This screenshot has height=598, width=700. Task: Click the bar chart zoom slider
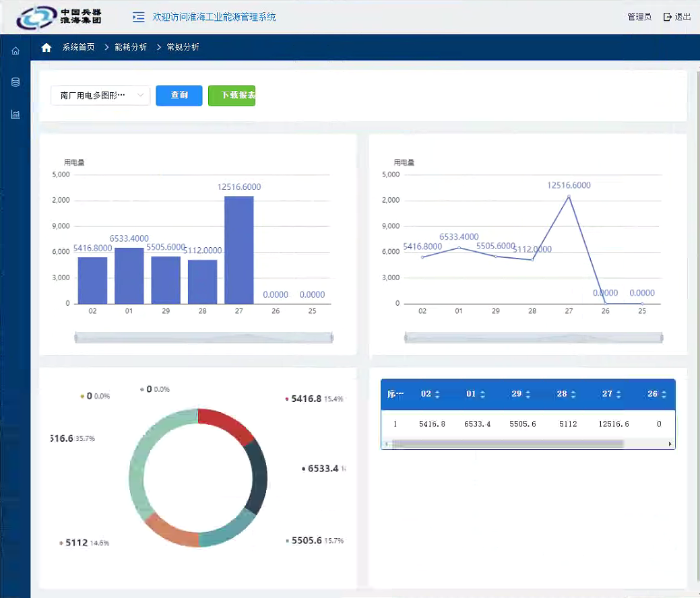pos(203,337)
